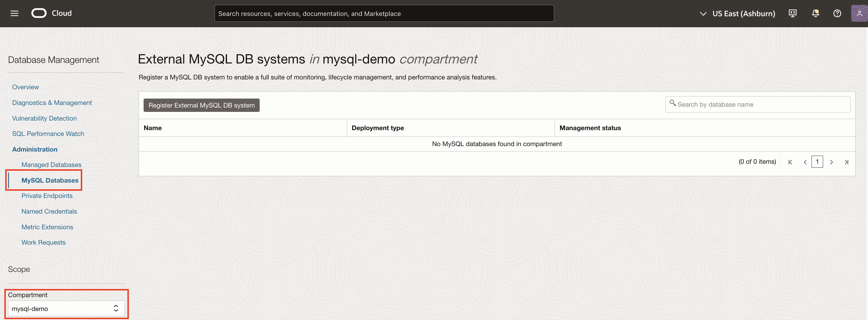Open the help question mark menu
The height and width of the screenshot is (320, 868).
837,13
